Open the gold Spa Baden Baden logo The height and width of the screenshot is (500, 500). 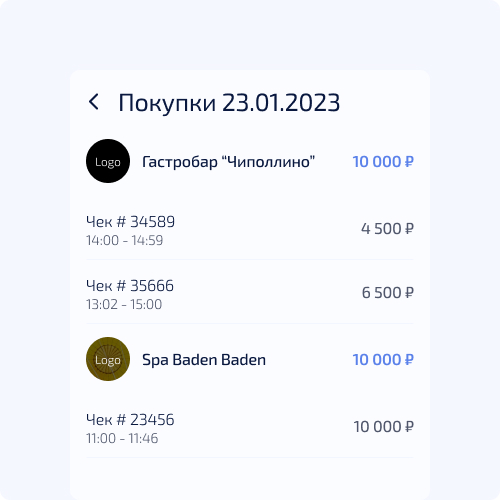[108, 359]
